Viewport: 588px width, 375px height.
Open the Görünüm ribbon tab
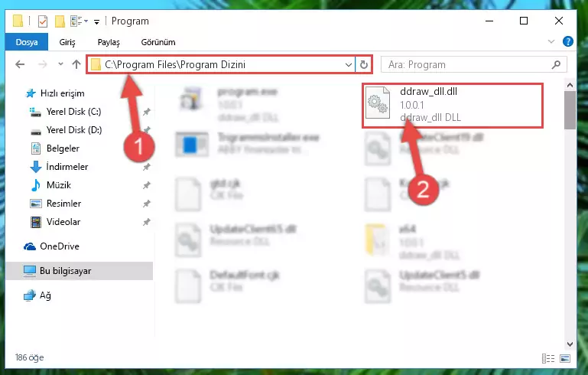pos(158,42)
